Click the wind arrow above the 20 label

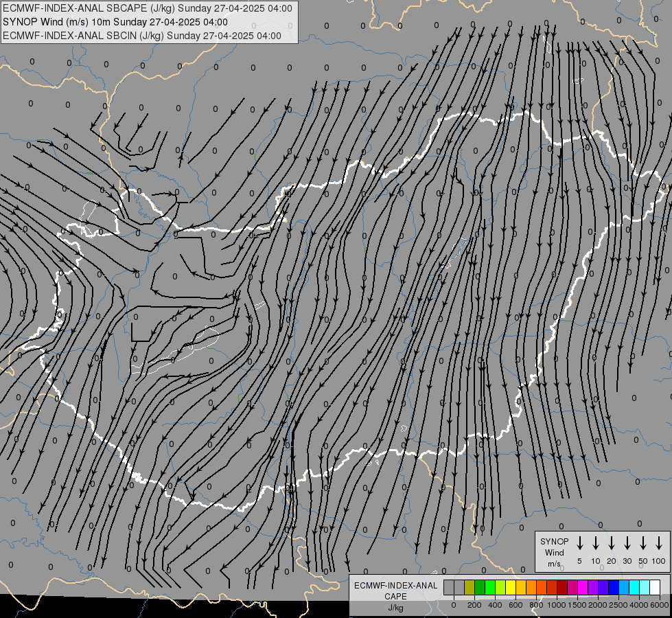[x=612, y=542]
